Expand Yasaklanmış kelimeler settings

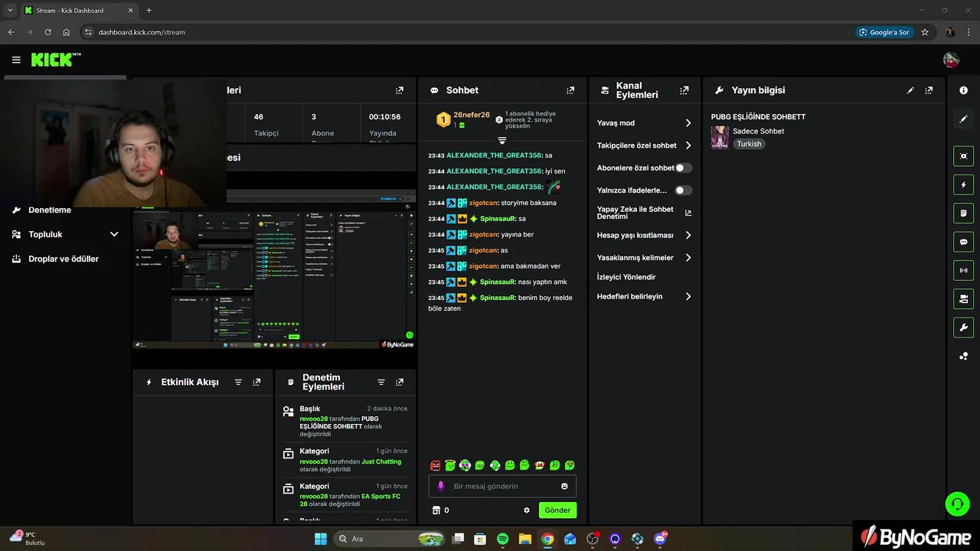[x=688, y=258]
